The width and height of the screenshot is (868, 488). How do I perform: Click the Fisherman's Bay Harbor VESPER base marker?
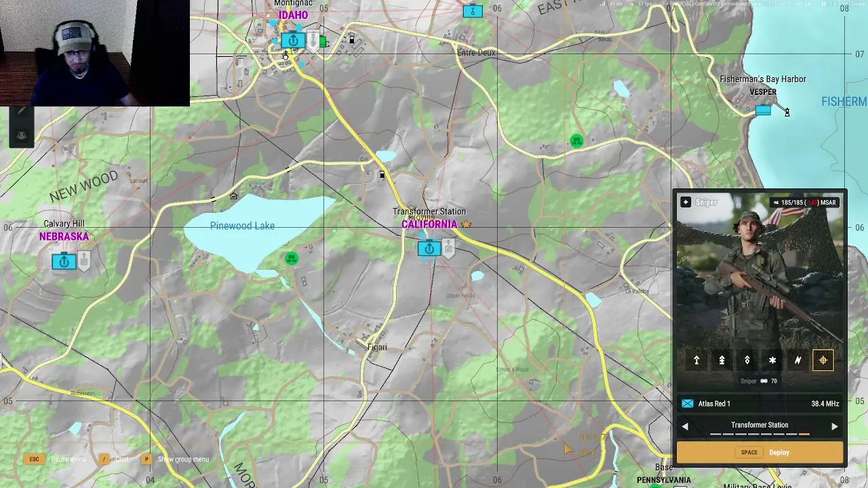click(763, 110)
